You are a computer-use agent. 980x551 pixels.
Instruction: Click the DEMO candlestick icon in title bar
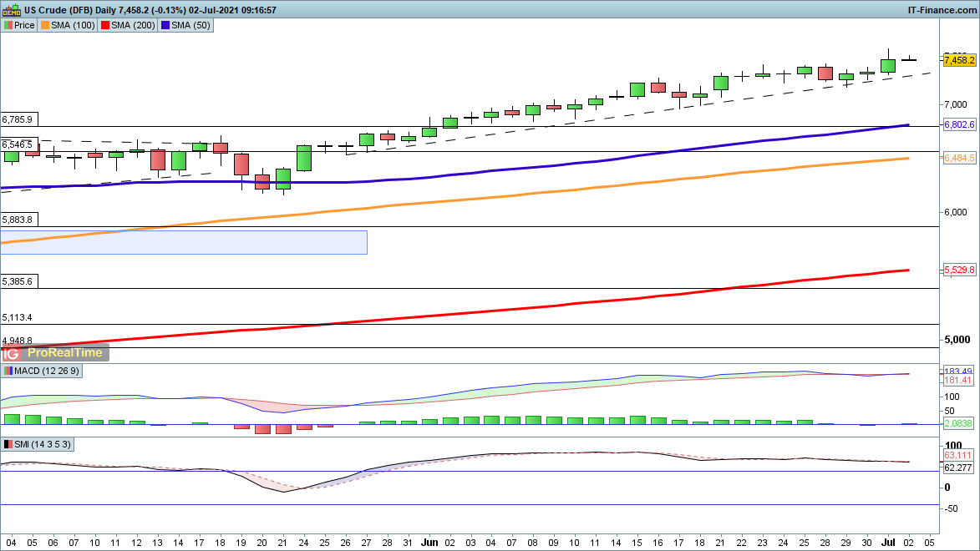[x=11, y=10]
